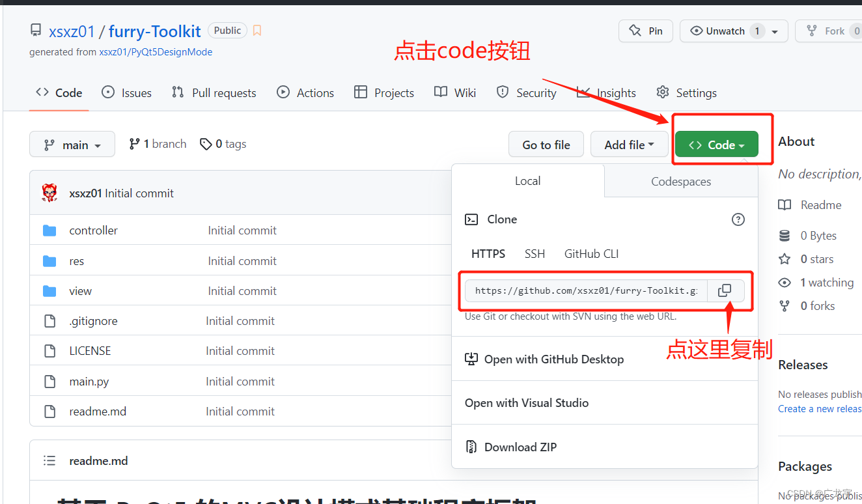Click the Go to file button
This screenshot has height=504, width=862.
(546, 145)
